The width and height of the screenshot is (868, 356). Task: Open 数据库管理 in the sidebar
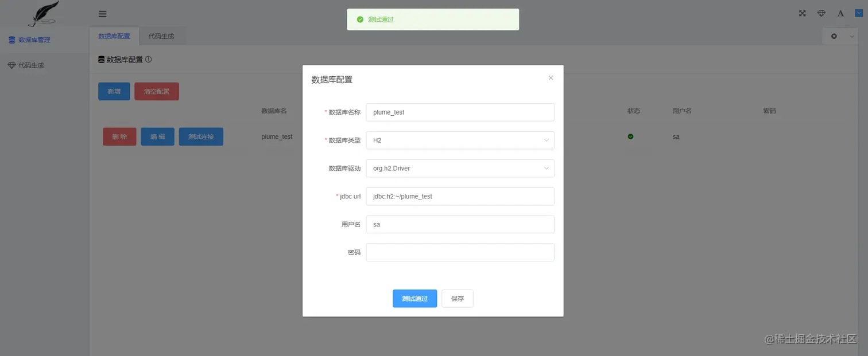click(x=45, y=40)
